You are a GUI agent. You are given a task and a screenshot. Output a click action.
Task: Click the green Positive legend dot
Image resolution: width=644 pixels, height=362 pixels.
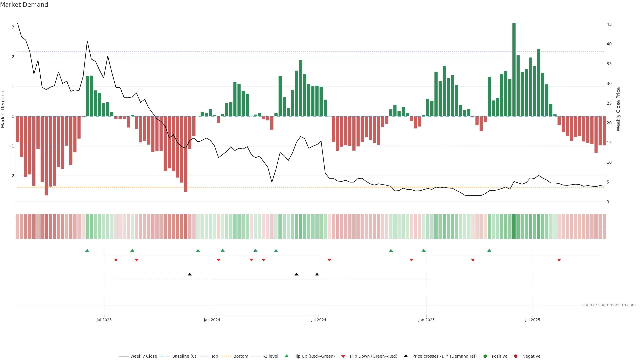[485, 356]
